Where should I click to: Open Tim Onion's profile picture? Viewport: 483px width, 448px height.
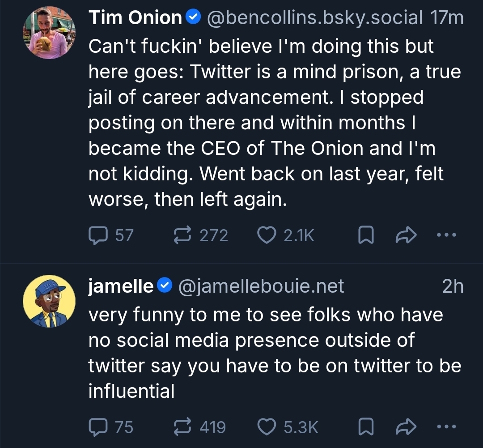tap(49, 33)
